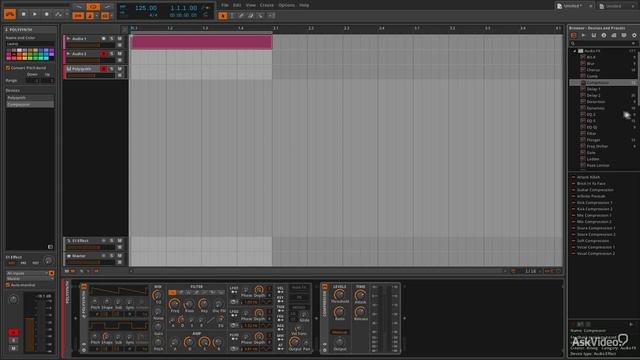Arm the global record button
Image resolution: width=640 pixels, height=360 pixels.
pyautogui.click(x=47, y=14)
